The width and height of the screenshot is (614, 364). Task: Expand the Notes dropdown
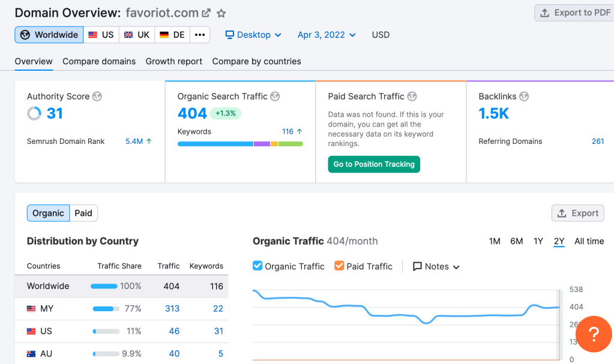pos(436,266)
